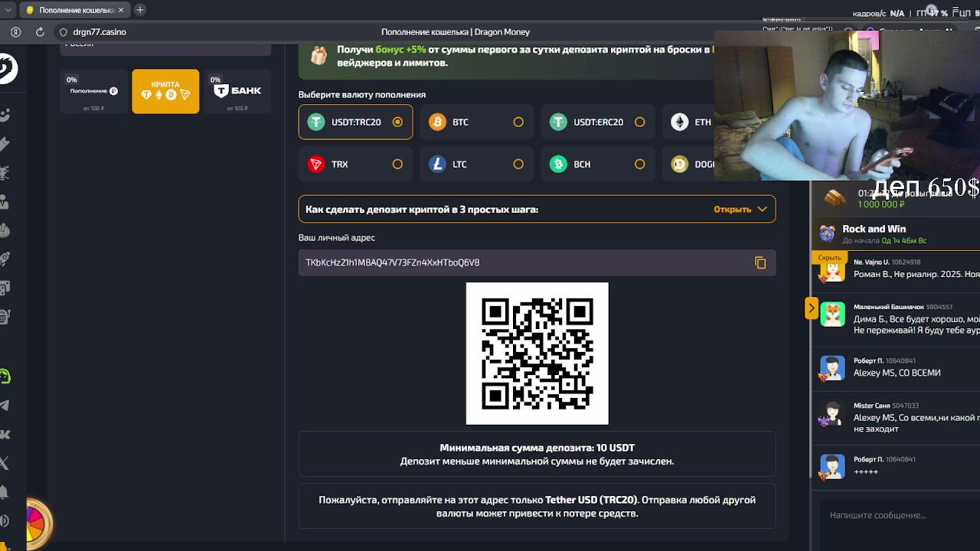Close the Пополнение кошелька browser tab

121,10
